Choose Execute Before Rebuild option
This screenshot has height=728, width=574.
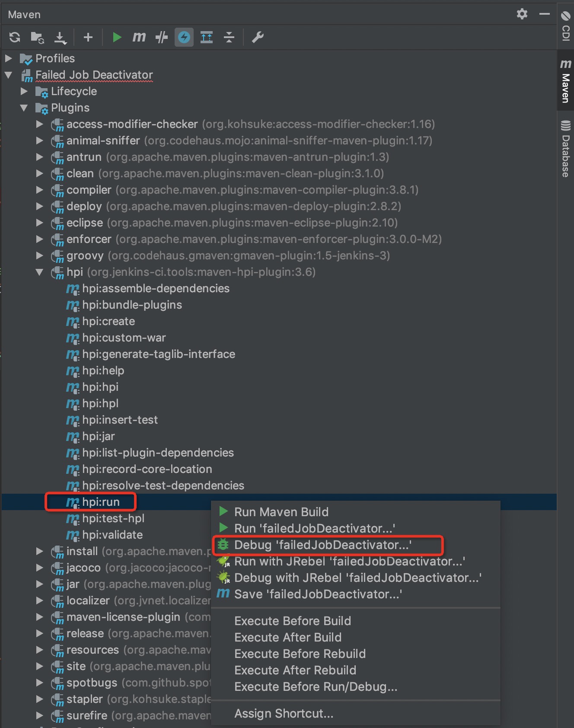(356, 654)
